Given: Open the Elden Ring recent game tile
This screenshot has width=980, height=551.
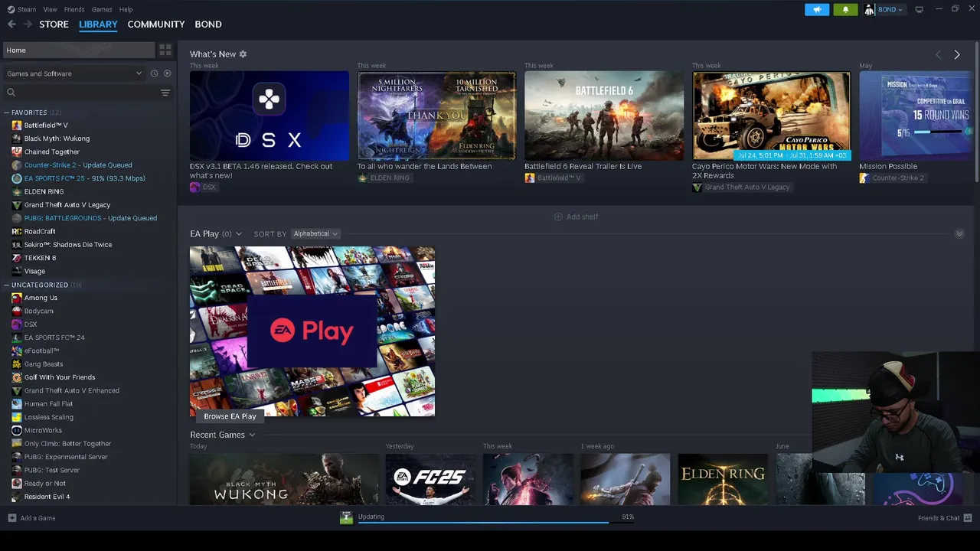Looking at the screenshot, I should 722,479.
